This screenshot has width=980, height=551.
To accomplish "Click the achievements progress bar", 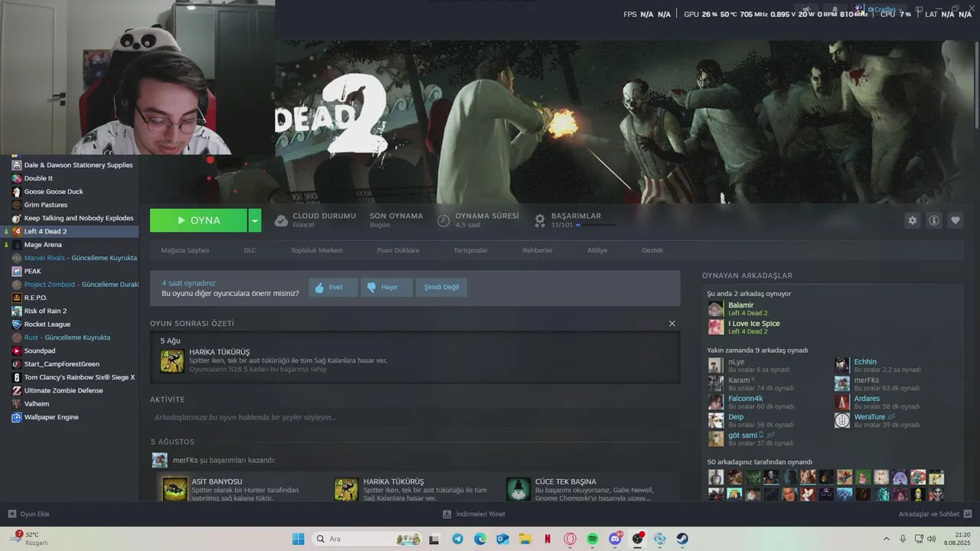I will [x=596, y=225].
